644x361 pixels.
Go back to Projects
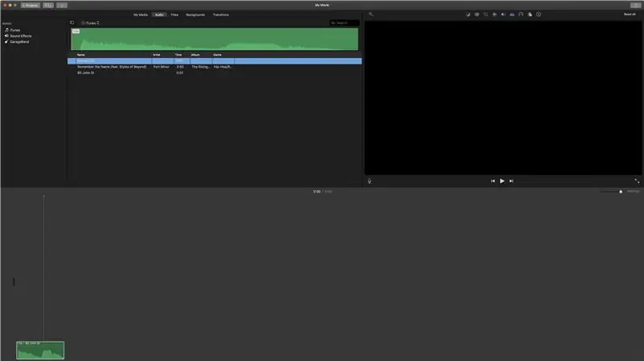tap(31, 6)
